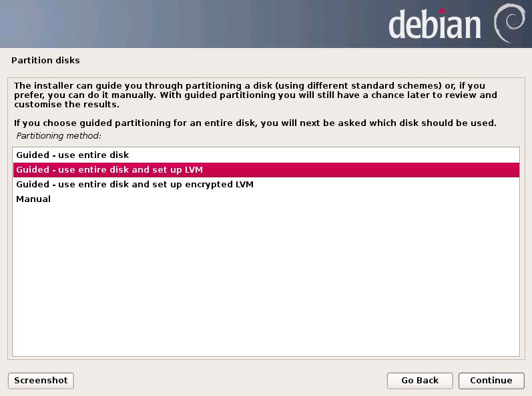This screenshot has height=396, width=532.
Task: Click the Debian swirl logo
Action: [509, 23]
